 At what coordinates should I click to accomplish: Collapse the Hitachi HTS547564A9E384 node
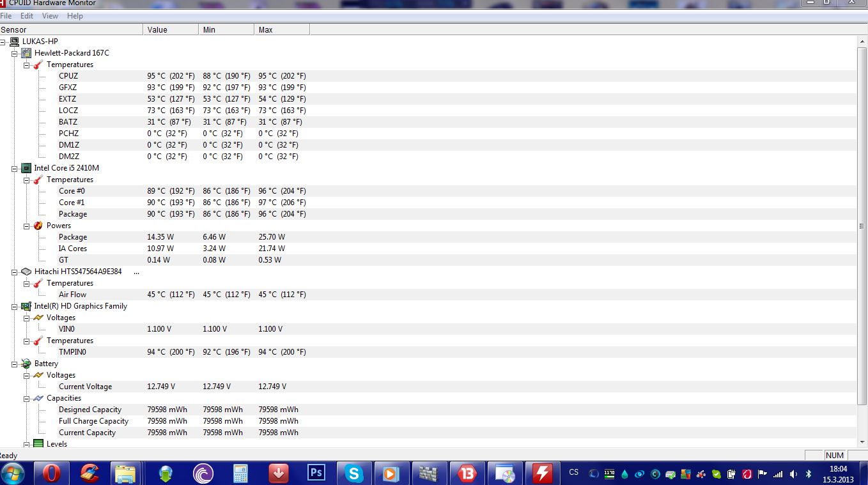[x=15, y=272]
